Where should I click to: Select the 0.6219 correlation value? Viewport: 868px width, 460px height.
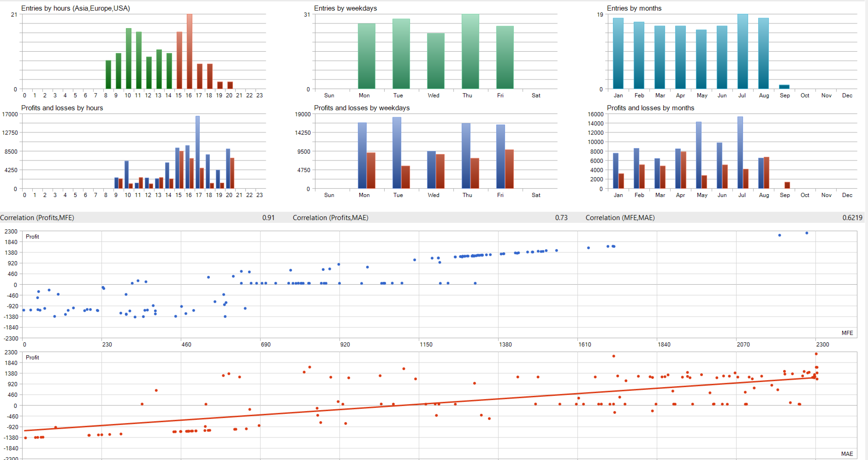pyautogui.click(x=852, y=218)
